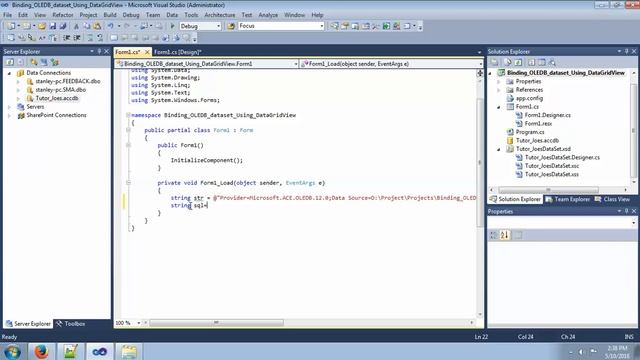Uncomment selected lines icon

100,38
